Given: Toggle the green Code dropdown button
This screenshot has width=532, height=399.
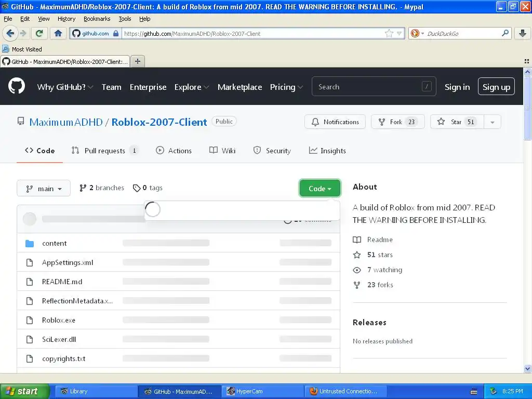Looking at the screenshot, I should tap(320, 188).
